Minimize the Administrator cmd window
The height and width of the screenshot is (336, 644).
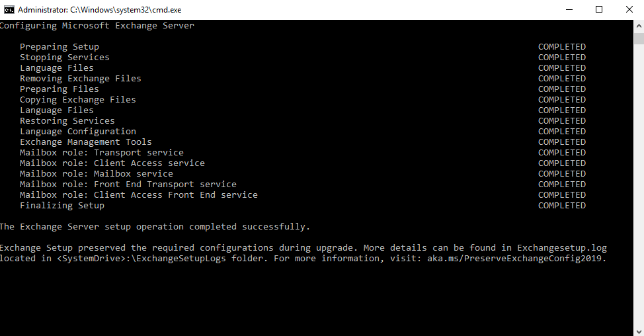click(569, 9)
